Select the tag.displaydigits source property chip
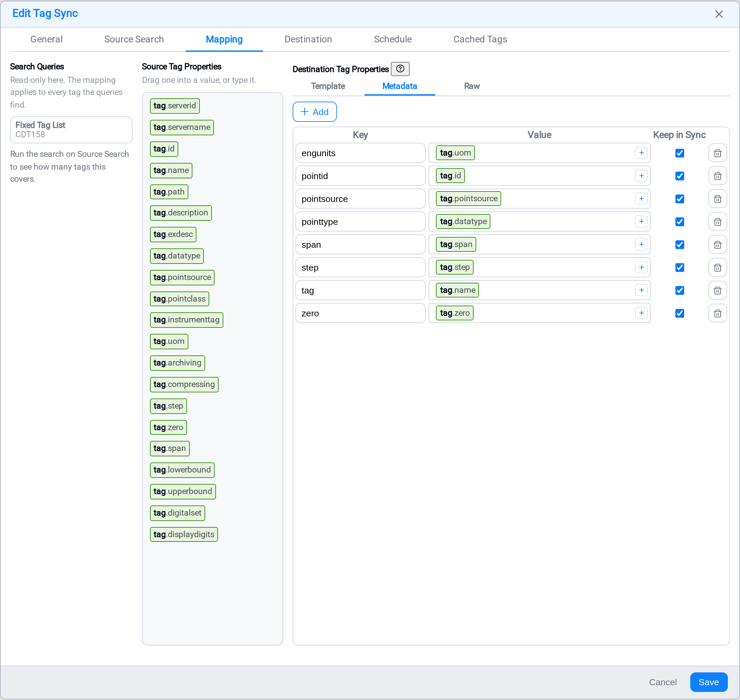 point(184,534)
